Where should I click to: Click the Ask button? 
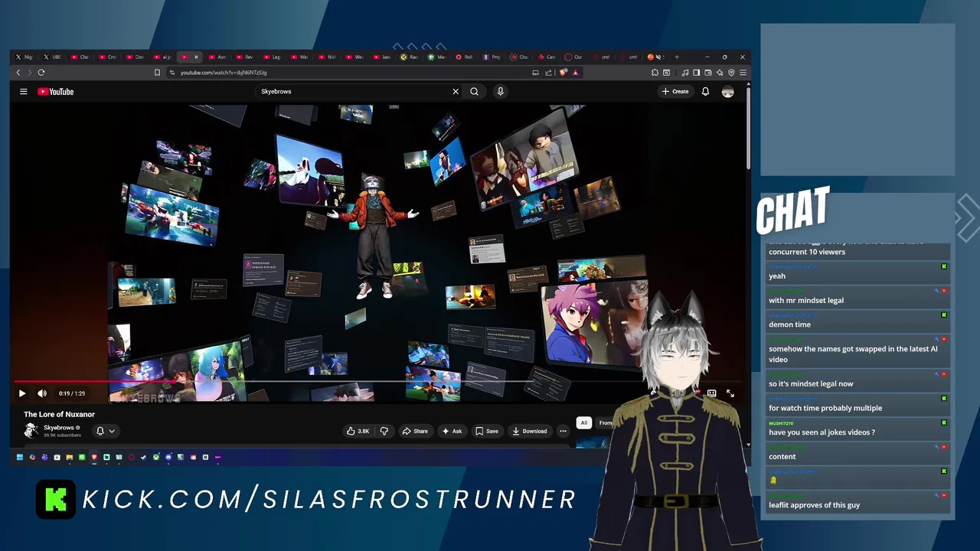451,431
